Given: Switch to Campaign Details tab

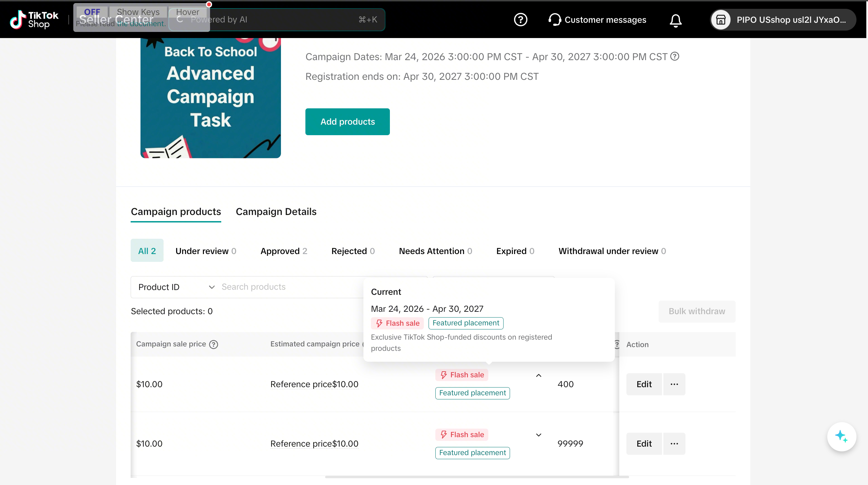Looking at the screenshot, I should pyautogui.click(x=276, y=212).
